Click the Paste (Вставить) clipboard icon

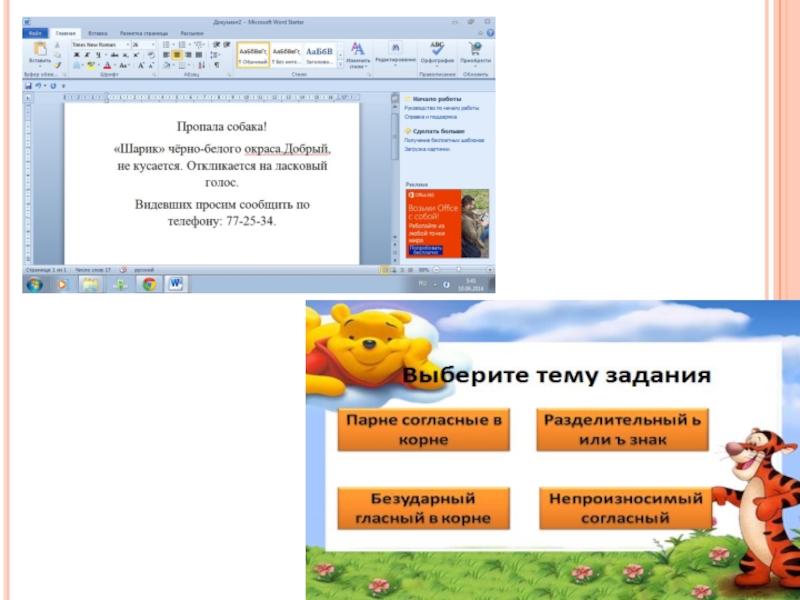click(40, 48)
